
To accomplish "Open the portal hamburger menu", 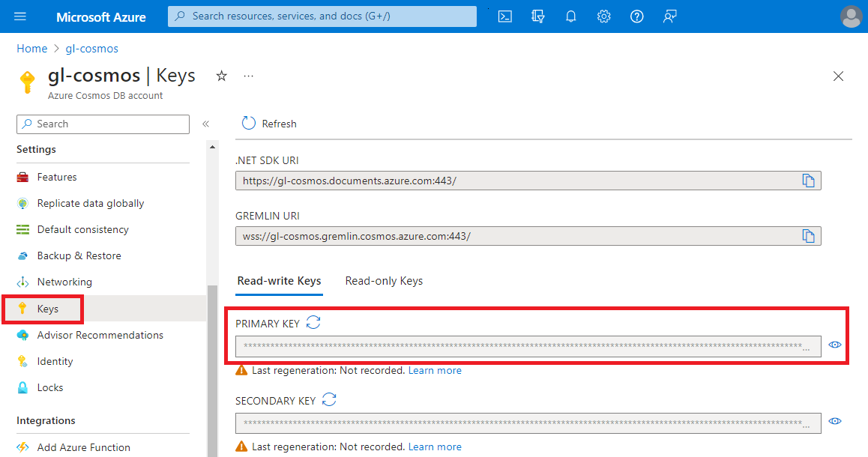I will click(x=20, y=16).
